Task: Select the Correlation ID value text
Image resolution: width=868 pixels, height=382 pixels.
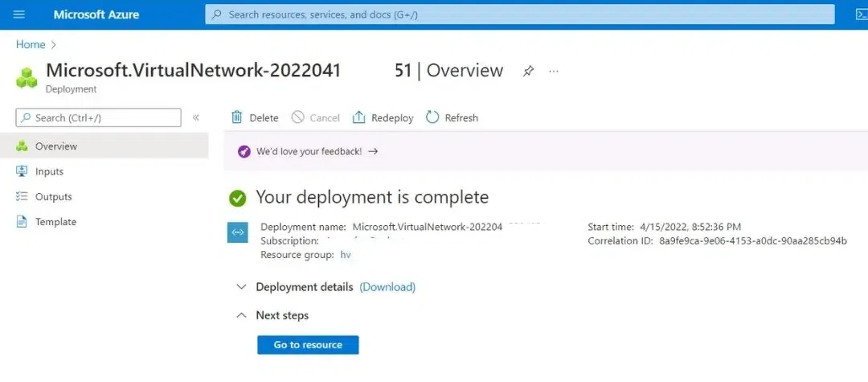Action: [x=753, y=240]
